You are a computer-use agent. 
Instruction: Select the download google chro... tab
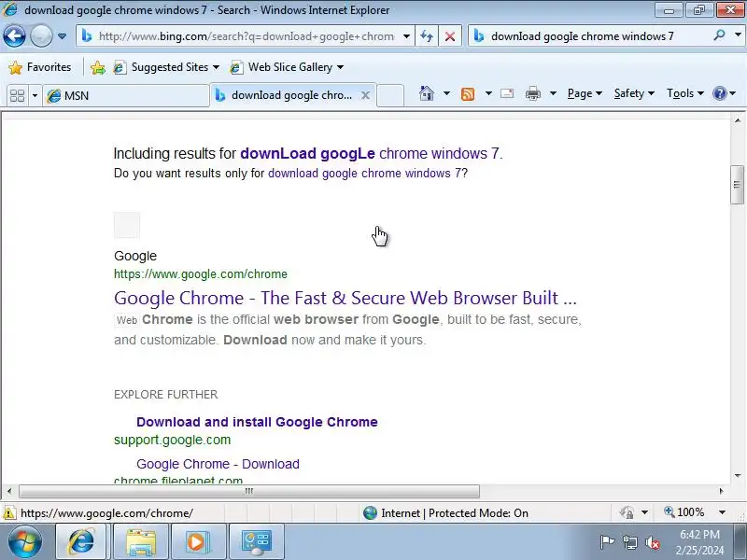coord(291,95)
